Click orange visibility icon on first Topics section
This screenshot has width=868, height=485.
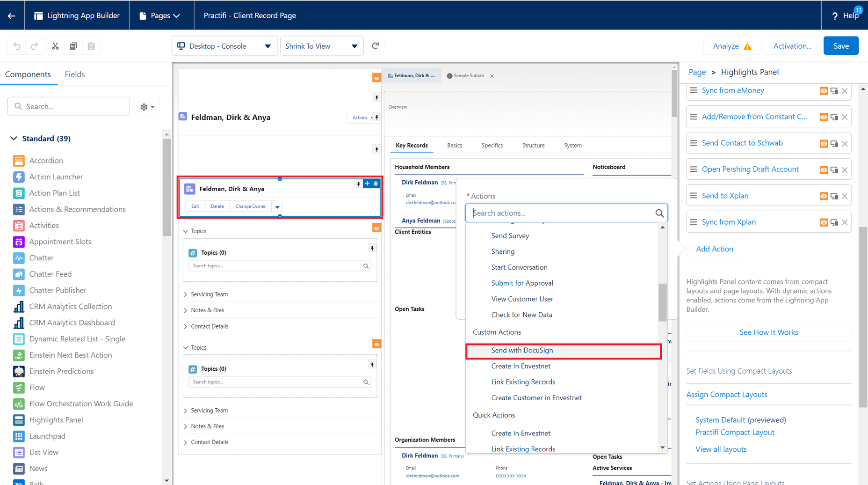376,228
